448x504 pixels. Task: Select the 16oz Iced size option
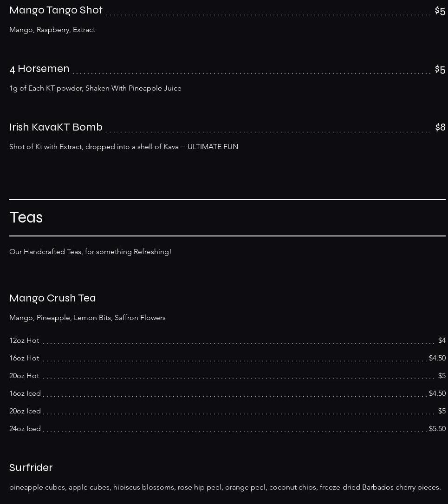[x=25, y=393]
